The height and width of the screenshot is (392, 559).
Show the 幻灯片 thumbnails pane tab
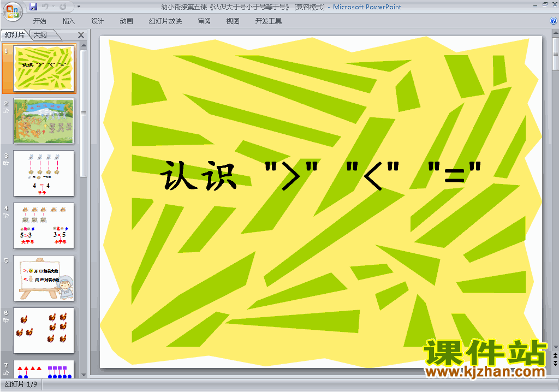(x=15, y=34)
